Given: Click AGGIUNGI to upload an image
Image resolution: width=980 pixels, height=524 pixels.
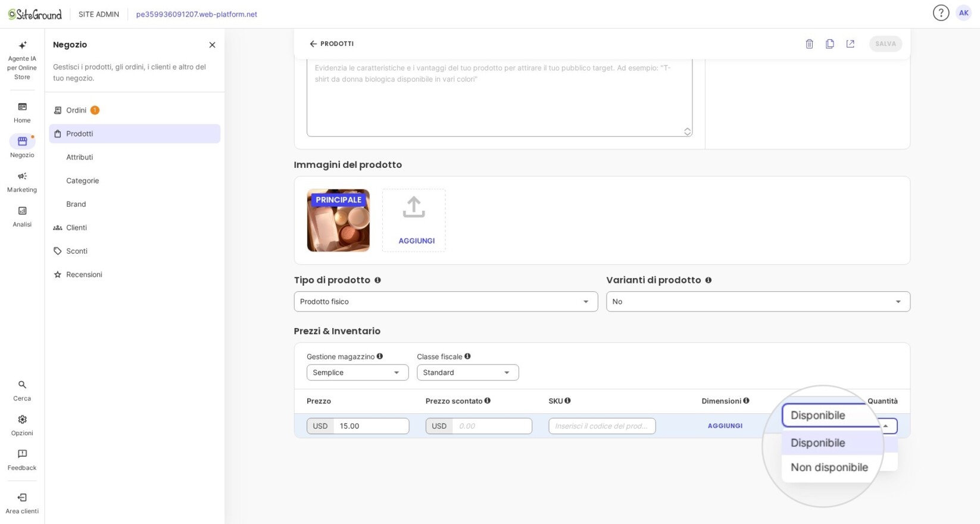Looking at the screenshot, I should tap(414, 220).
